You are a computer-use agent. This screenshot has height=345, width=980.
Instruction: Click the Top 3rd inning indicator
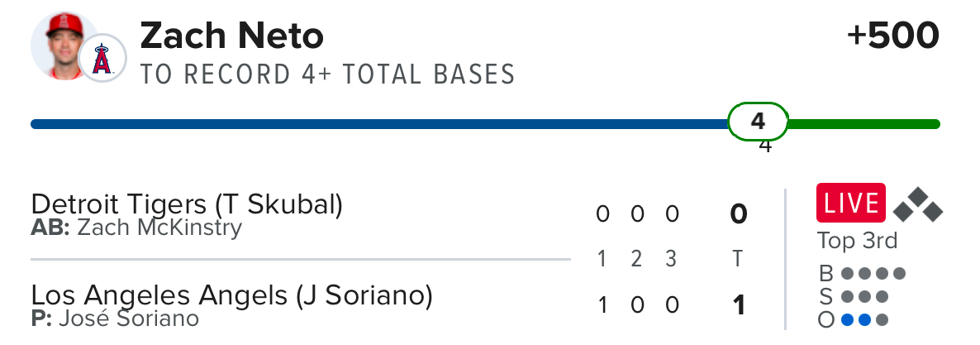[x=857, y=241]
